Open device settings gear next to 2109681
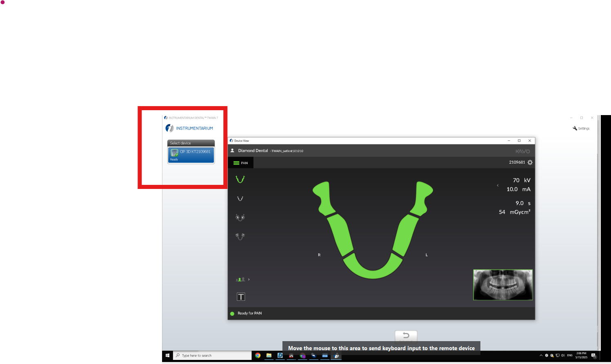Viewport: 611px width, 364px height. 530,162
